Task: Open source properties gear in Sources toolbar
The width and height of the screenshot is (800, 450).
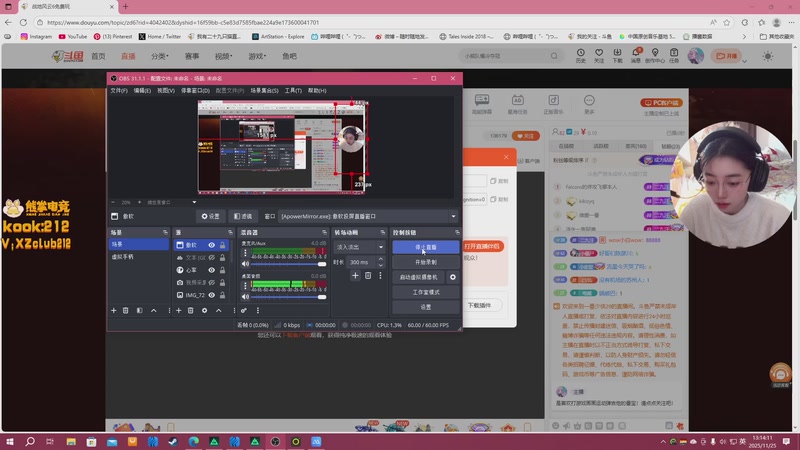Action: coord(205,310)
